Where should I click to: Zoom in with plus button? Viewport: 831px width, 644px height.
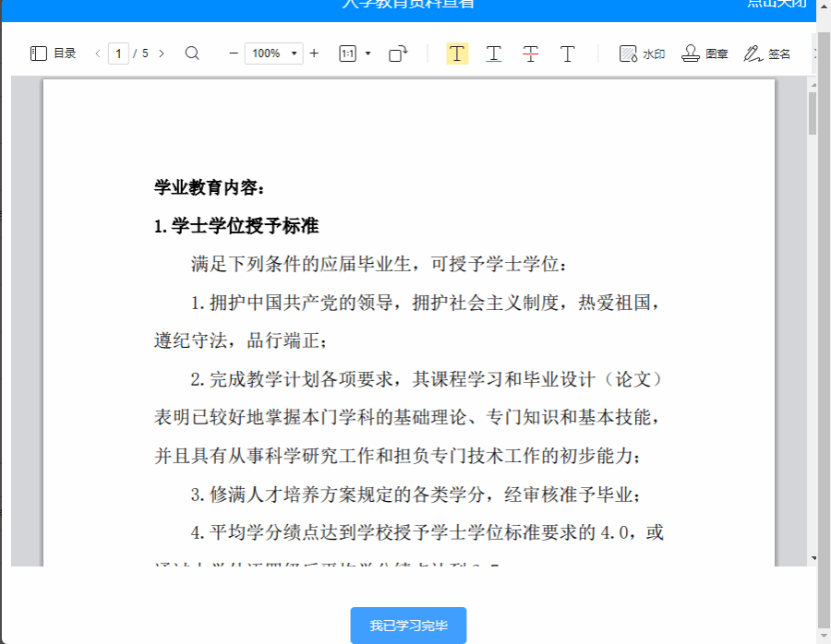[314, 54]
